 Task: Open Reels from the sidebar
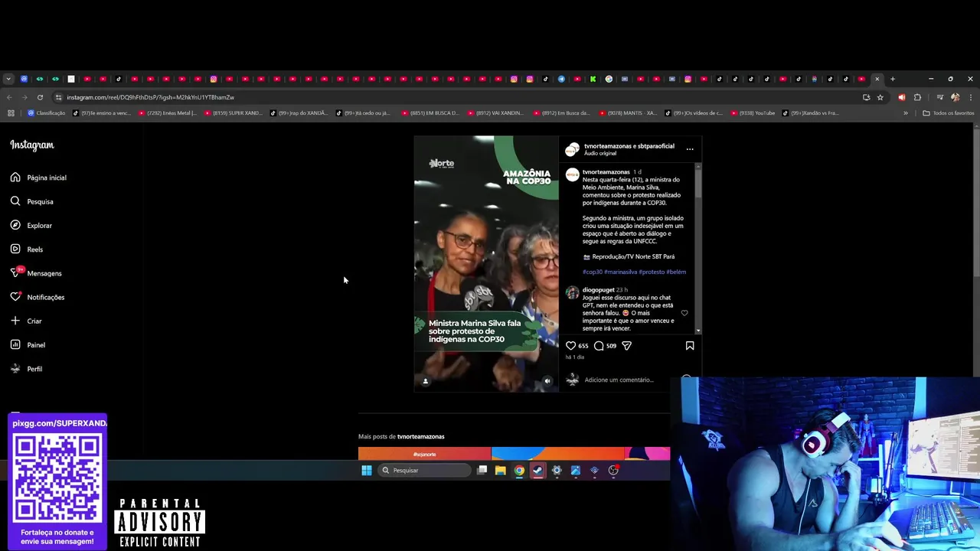click(27, 249)
